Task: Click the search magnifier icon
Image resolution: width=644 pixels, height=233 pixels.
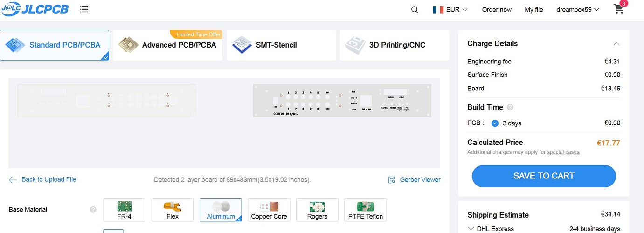Action: (x=415, y=10)
